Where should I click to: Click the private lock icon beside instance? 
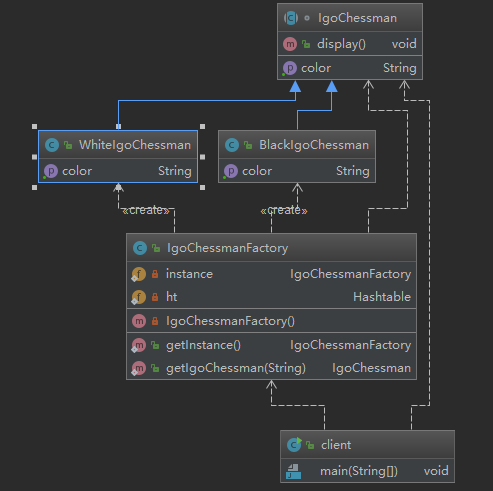click(155, 274)
